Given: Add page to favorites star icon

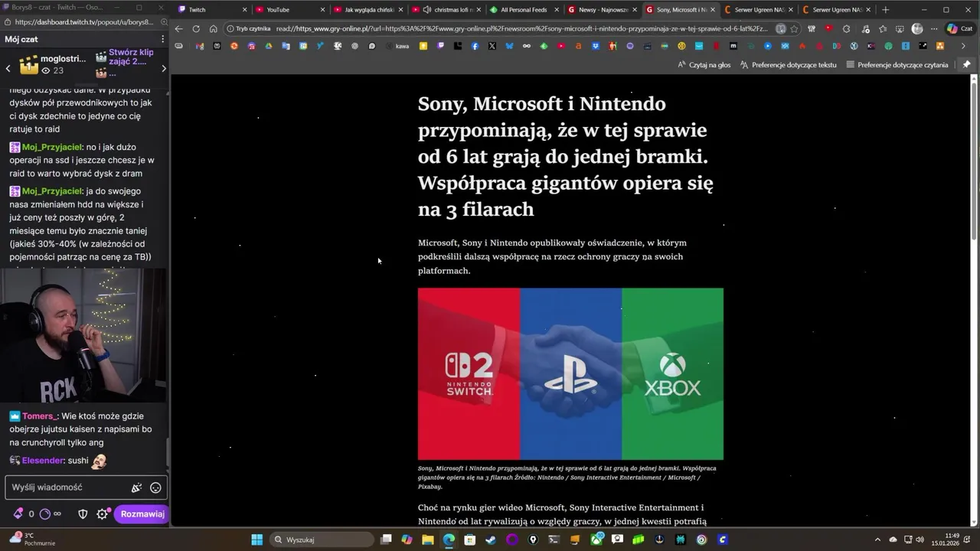Looking at the screenshot, I should coord(794,29).
